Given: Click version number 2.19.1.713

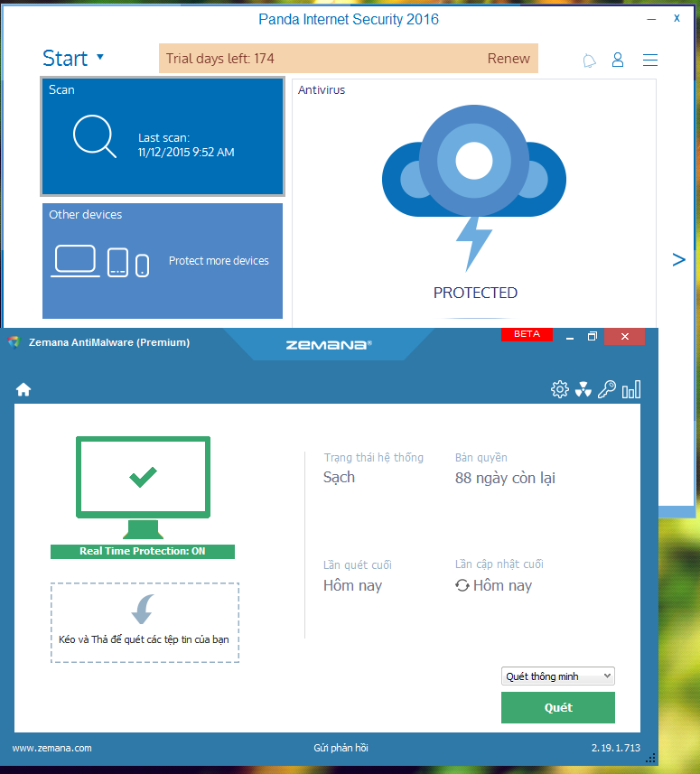Looking at the screenshot, I should point(616,748).
